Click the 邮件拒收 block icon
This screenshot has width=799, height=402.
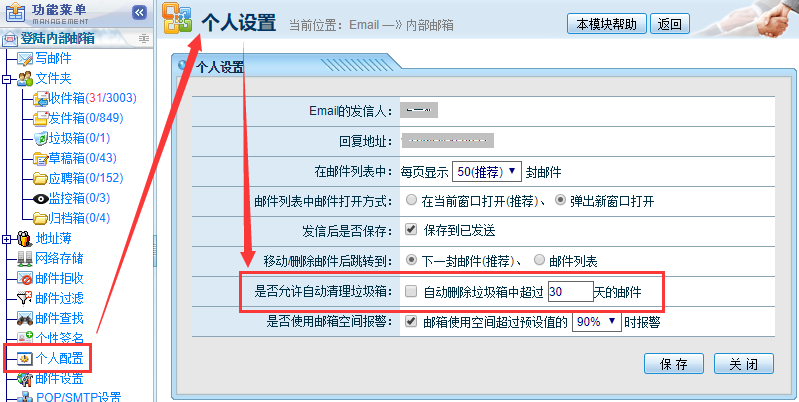pos(25,278)
